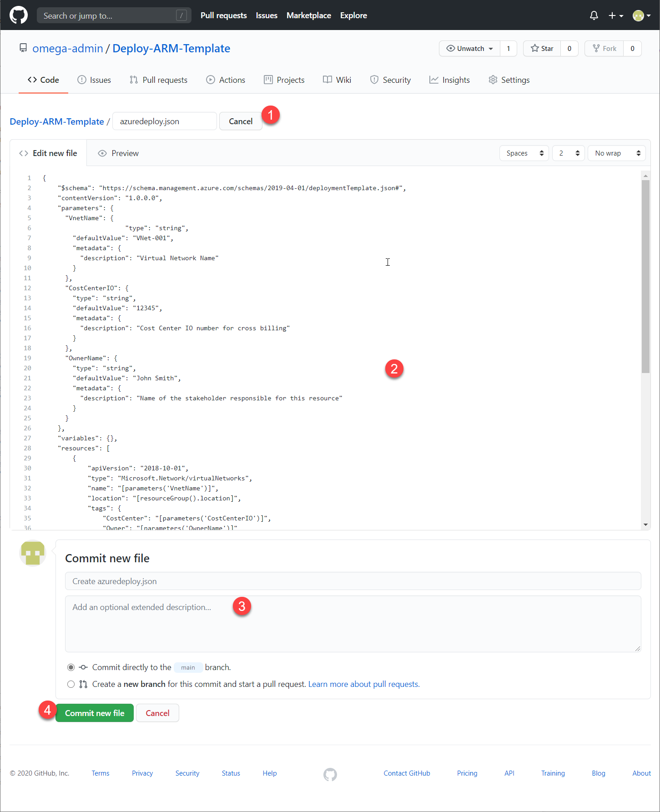660x812 pixels.
Task: Open the repository Security tab
Action: tap(390, 80)
